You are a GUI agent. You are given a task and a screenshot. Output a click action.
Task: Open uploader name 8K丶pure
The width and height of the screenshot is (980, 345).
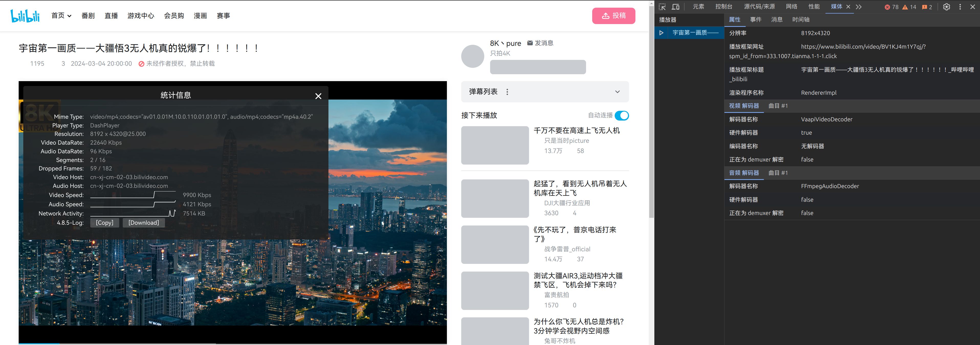[505, 44]
